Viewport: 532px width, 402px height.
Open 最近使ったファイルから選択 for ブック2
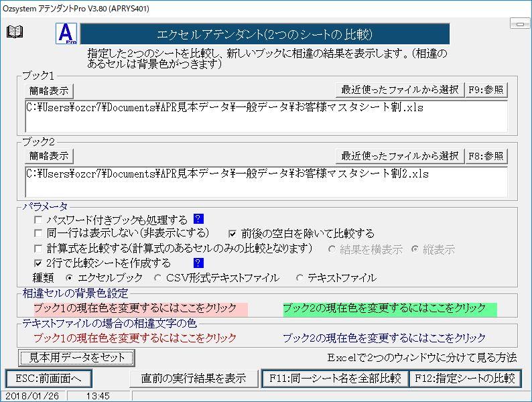click(400, 156)
